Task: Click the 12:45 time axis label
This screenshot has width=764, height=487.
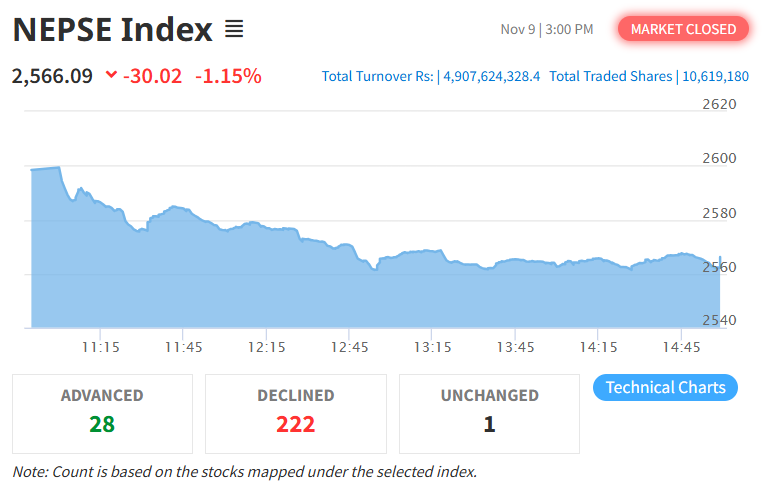Action: pos(350,347)
